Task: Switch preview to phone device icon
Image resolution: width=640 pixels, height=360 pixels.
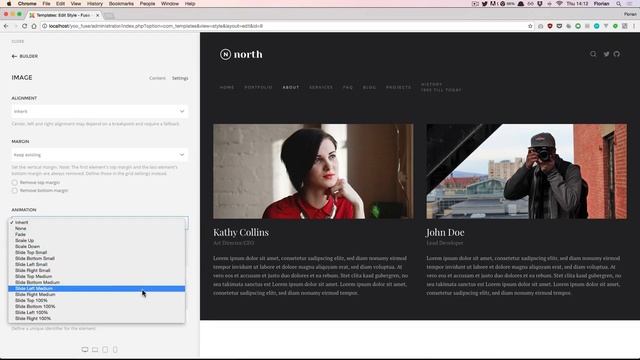Action: (x=115, y=350)
